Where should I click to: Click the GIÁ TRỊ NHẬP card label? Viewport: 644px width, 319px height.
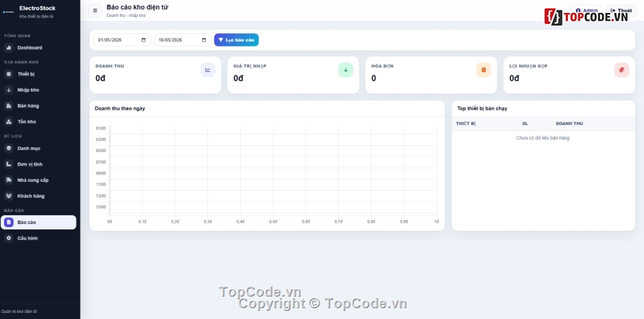(249, 67)
